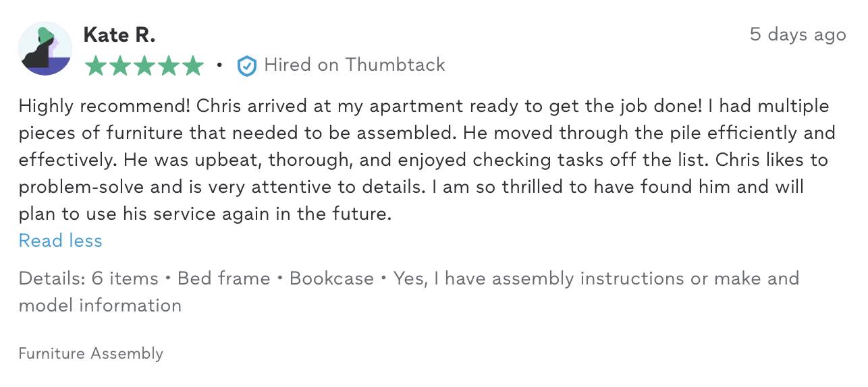868x387 pixels.
Task: Click the fifth green rating star
Action: point(192,65)
